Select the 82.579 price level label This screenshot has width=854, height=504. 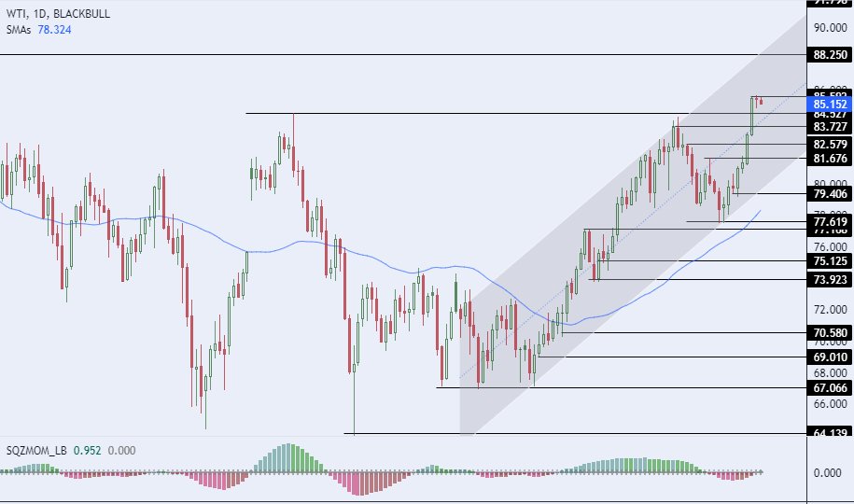coord(829,144)
